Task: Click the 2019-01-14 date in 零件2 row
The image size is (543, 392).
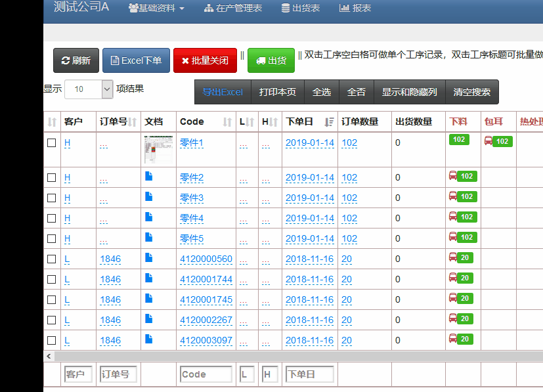Action: tap(310, 178)
